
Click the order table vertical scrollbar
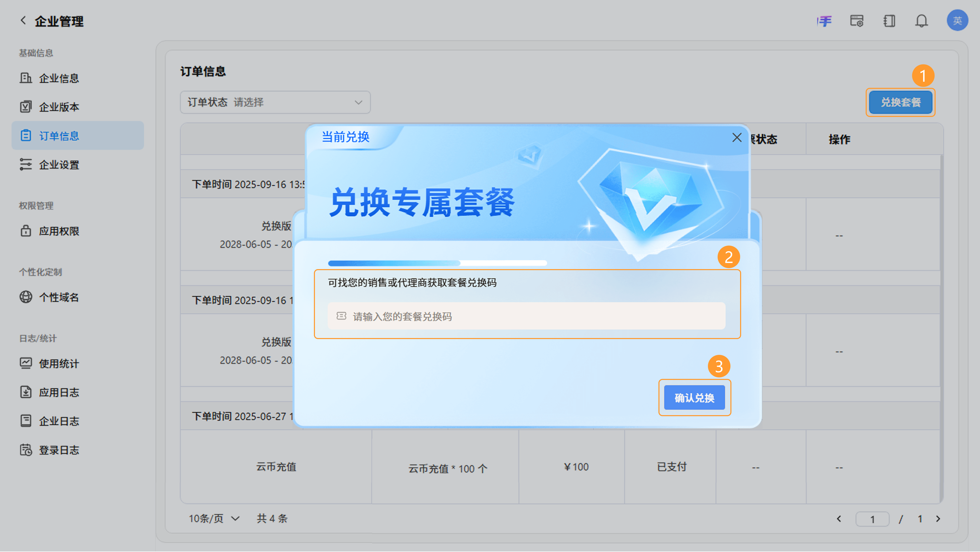[941, 329]
